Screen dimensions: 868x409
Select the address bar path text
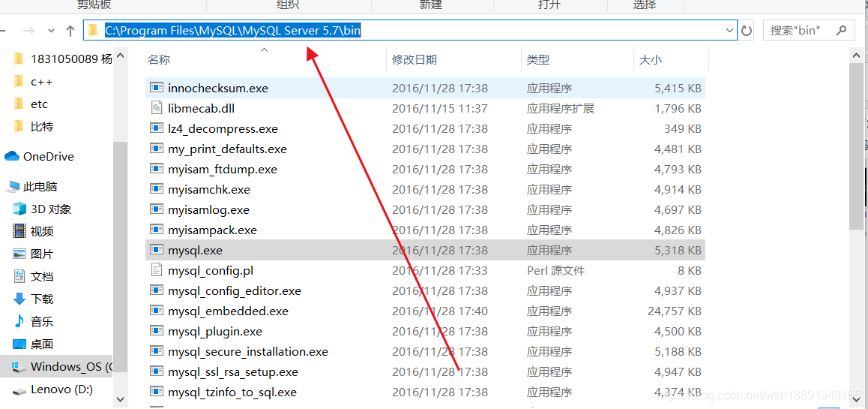coord(233,31)
